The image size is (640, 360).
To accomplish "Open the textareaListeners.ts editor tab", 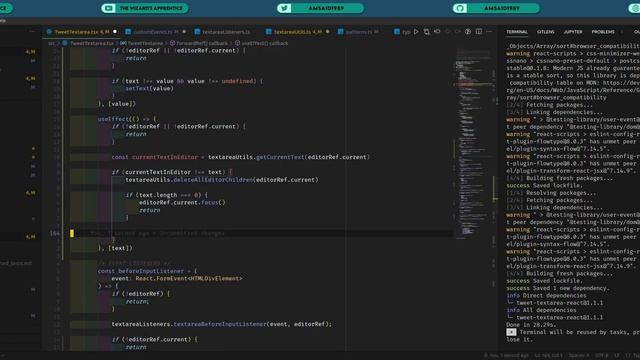I will tap(226, 32).
